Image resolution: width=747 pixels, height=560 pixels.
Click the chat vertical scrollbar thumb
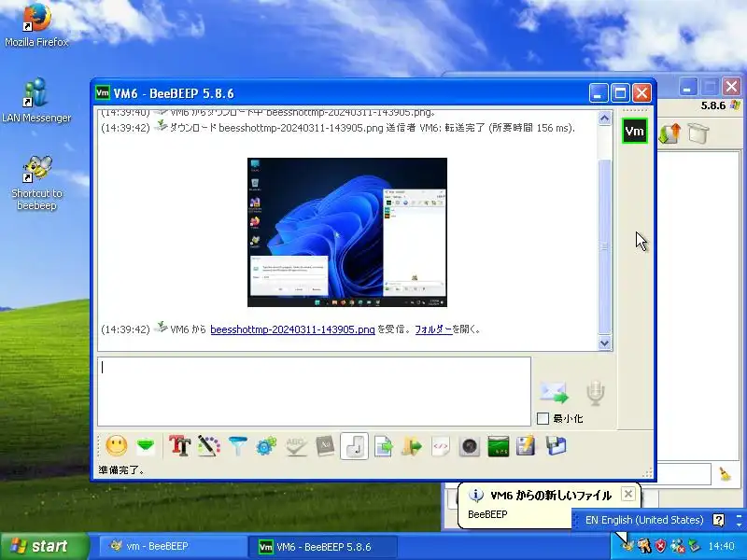pyautogui.click(x=604, y=246)
